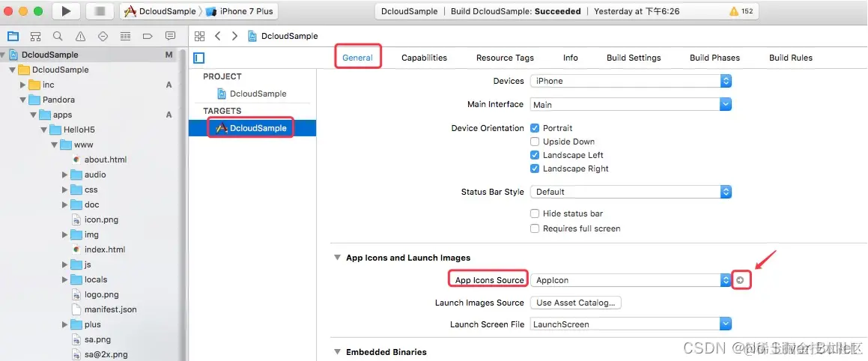This screenshot has width=868, height=361.
Task: Hide the project and targets list
Action: (x=199, y=58)
